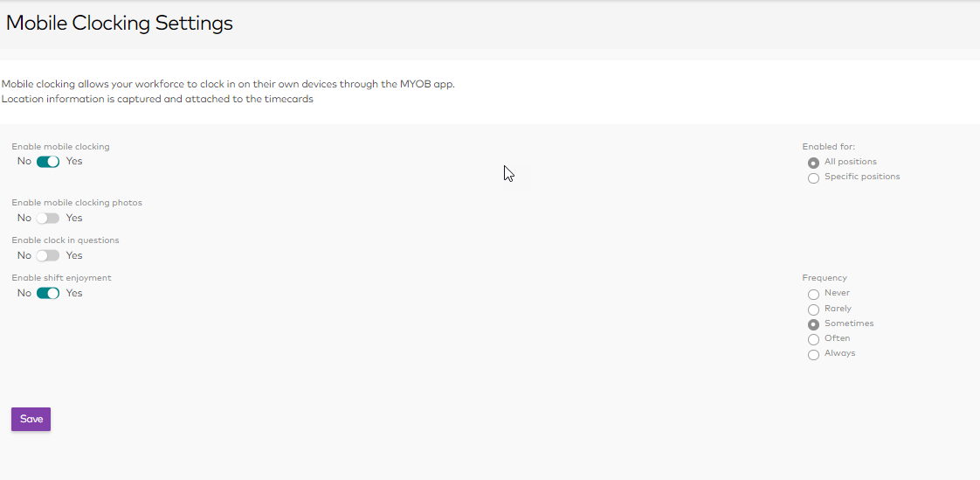The image size is (980, 480).
Task: Click No label beside shift enjoyment toggle
Action: (24, 294)
